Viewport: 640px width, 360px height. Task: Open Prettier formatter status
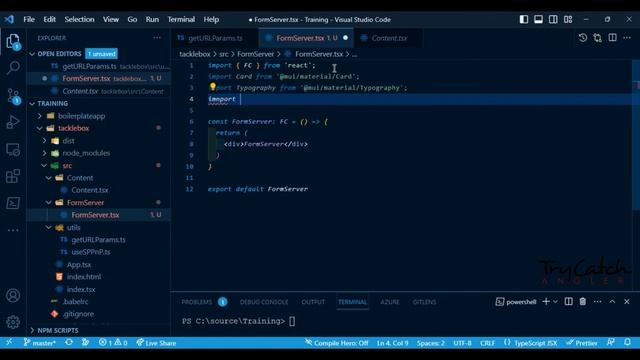point(582,343)
